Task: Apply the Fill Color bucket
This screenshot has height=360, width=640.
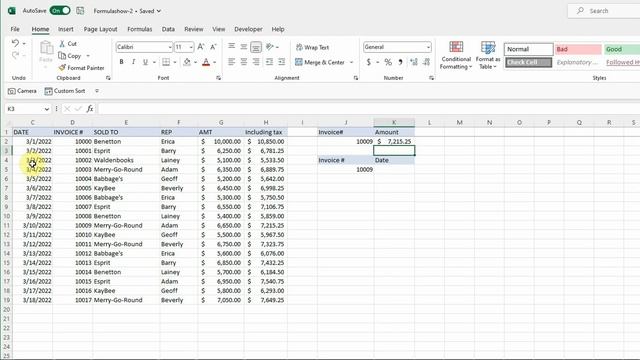Action: 187,62
